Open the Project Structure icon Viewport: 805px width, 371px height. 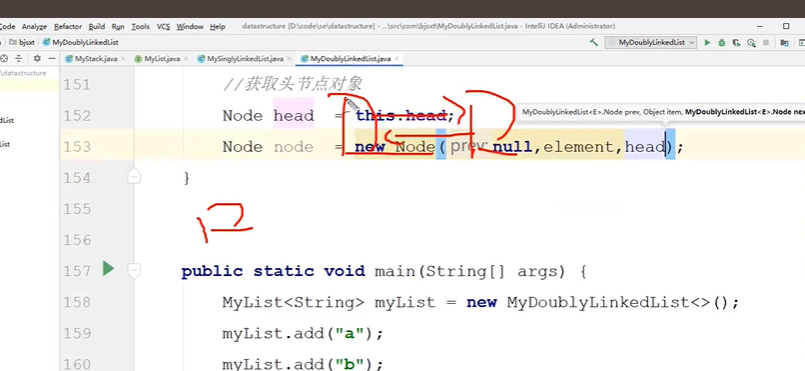coord(784,43)
